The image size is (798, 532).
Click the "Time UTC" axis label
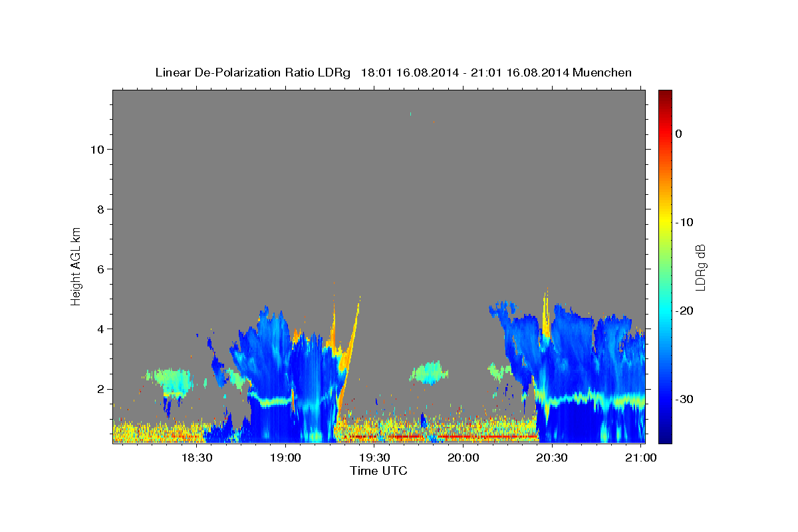pos(378,471)
